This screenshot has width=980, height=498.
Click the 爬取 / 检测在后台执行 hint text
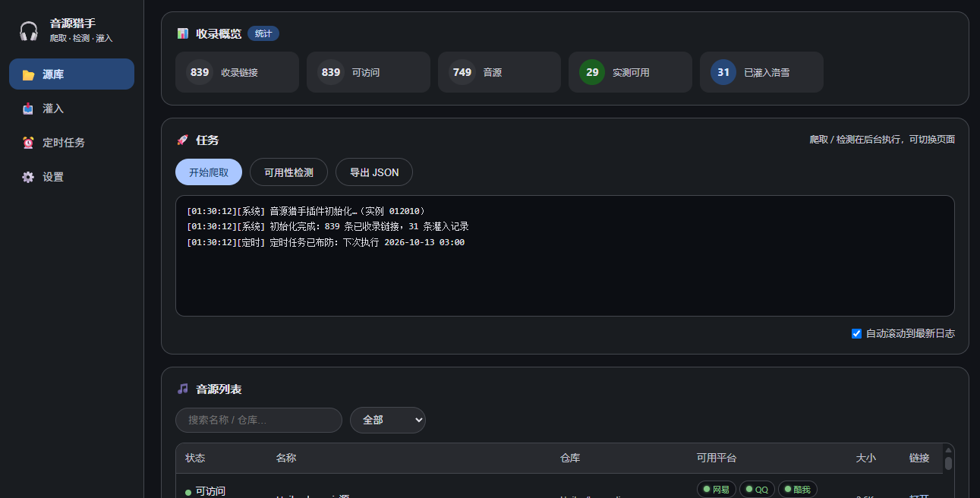click(882, 140)
